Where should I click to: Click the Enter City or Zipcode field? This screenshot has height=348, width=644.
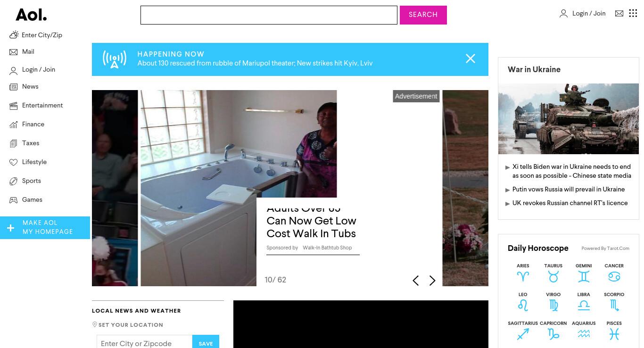coord(144,343)
